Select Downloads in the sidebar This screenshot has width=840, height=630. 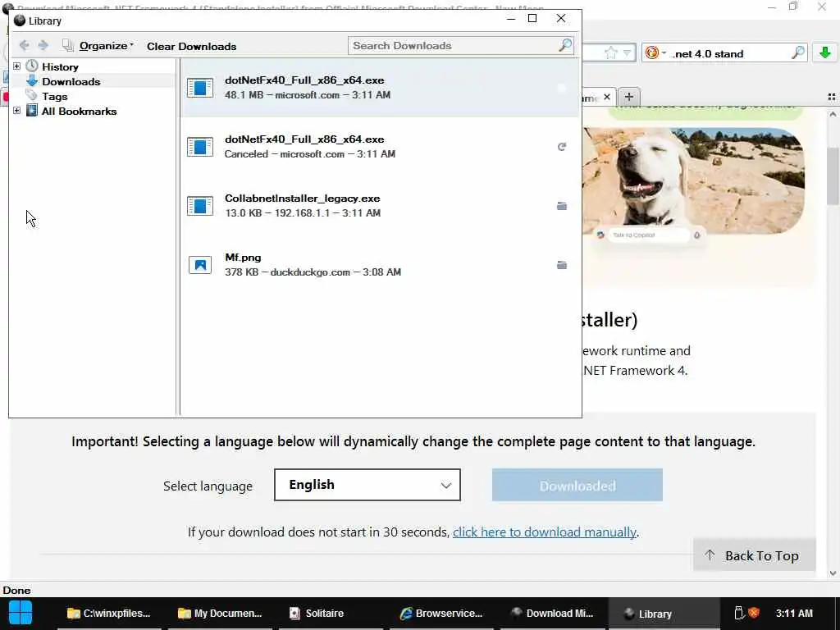[x=71, y=81]
